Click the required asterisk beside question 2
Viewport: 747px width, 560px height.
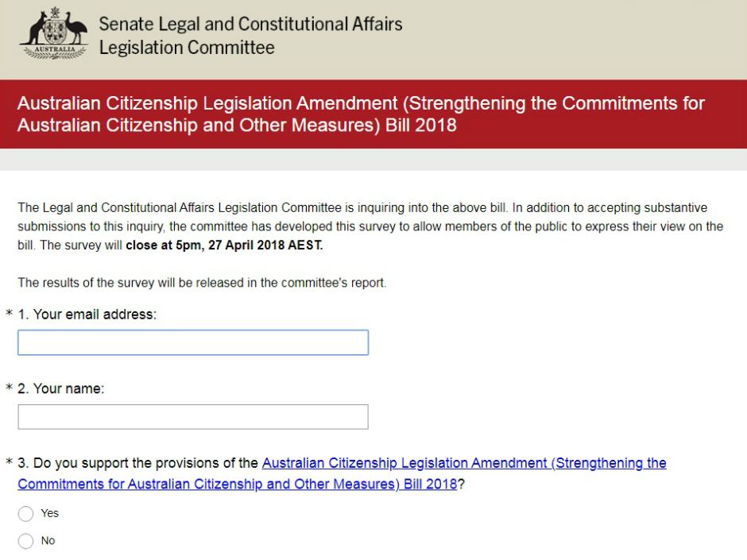coord(10,390)
